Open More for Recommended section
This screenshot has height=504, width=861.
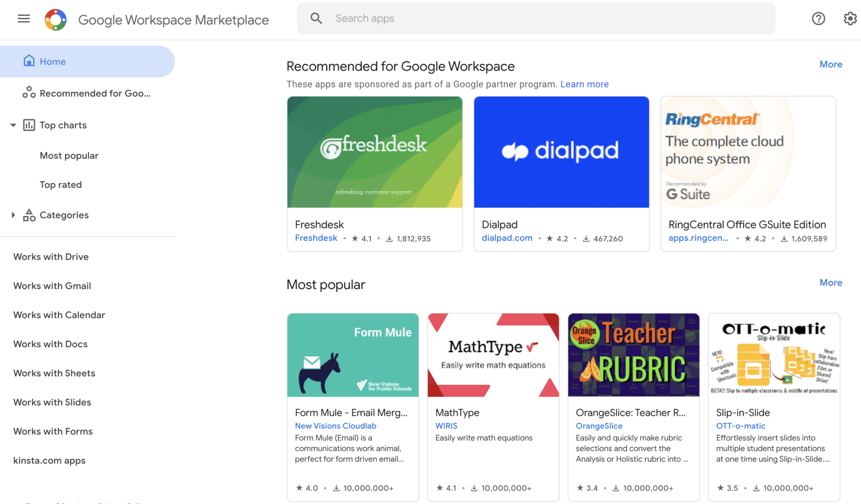(830, 64)
